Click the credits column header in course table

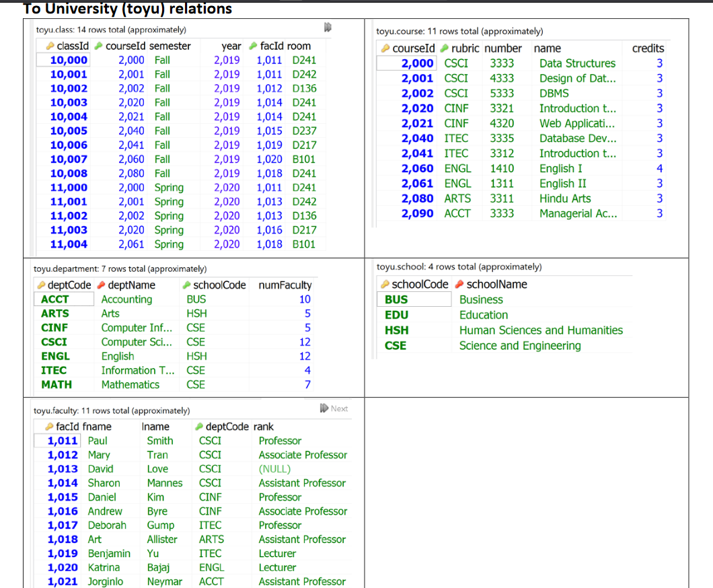pos(648,48)
